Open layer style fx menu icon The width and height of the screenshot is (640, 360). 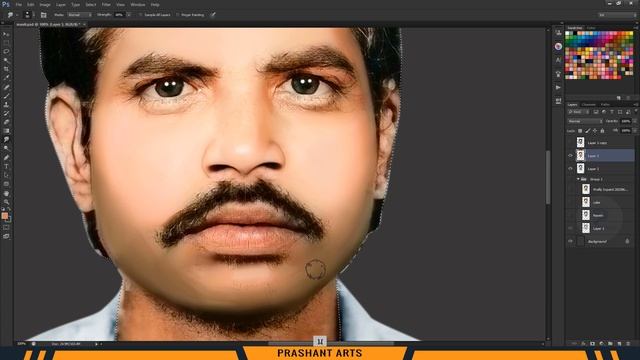[583, 344]
